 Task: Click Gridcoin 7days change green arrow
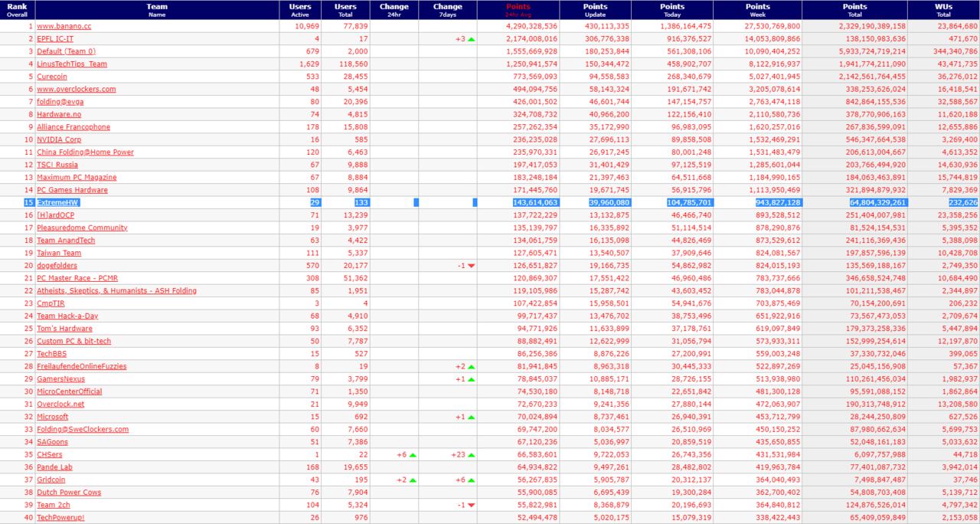[472, 480]
